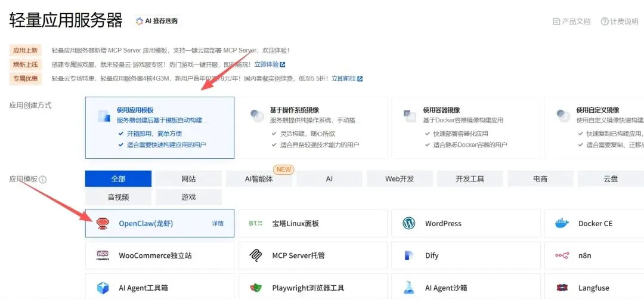
Task: Choose the 使用应用模板 creation method card
Action: click(160, 128)
